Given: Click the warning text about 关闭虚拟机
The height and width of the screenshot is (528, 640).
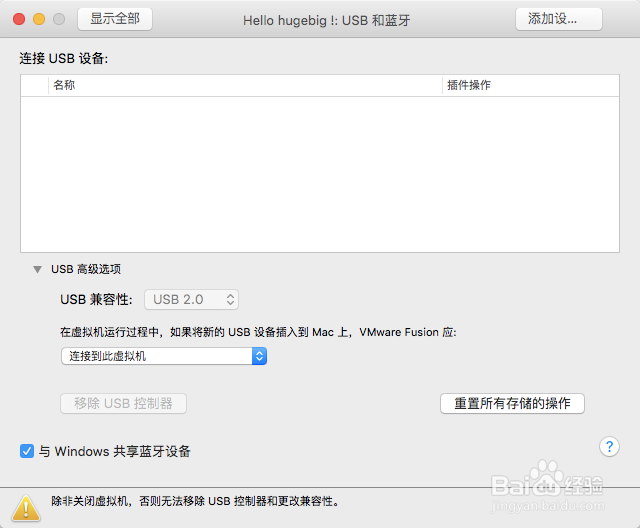Looking at the screenshot, I should 195,501.
